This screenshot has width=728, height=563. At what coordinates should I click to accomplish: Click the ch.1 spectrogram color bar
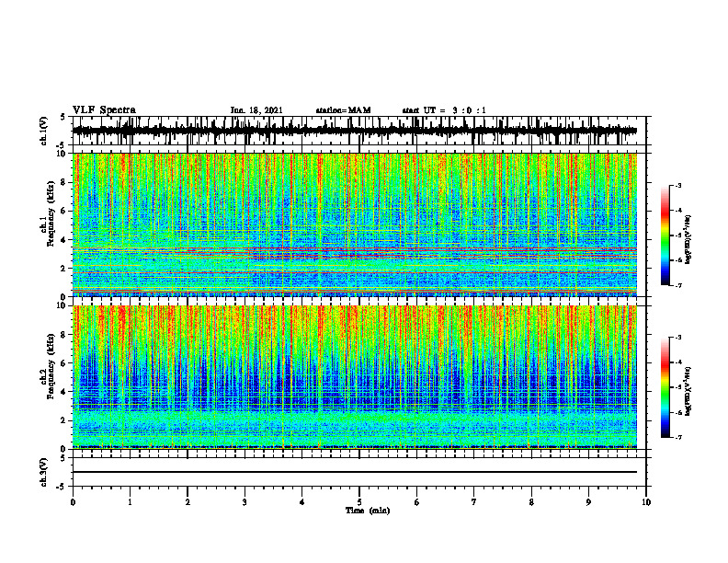665,236
